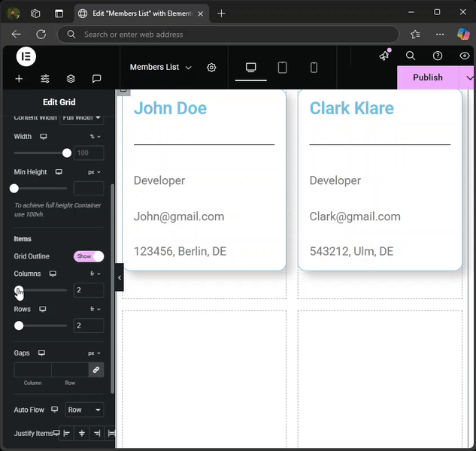Switch to mobile responsive view
The width and height of the screenshot is (476, 451).
(314, 68)
